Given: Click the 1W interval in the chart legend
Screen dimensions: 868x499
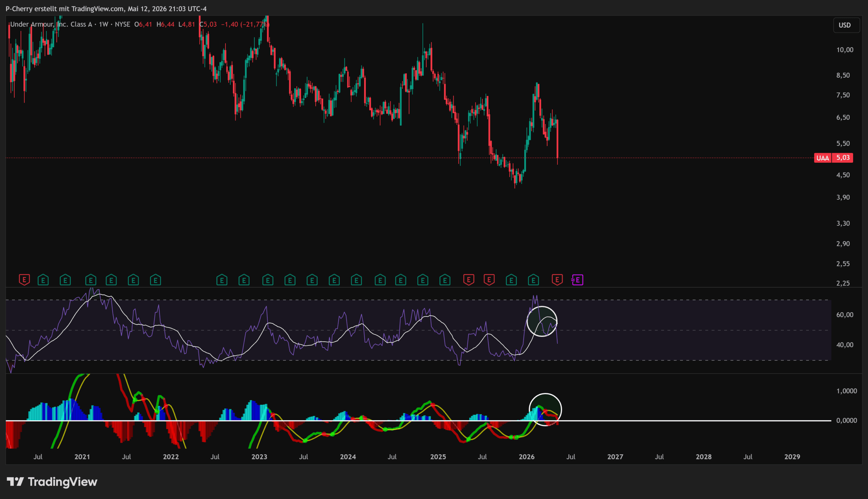Looking at the screenshot, I should point(103,24).
